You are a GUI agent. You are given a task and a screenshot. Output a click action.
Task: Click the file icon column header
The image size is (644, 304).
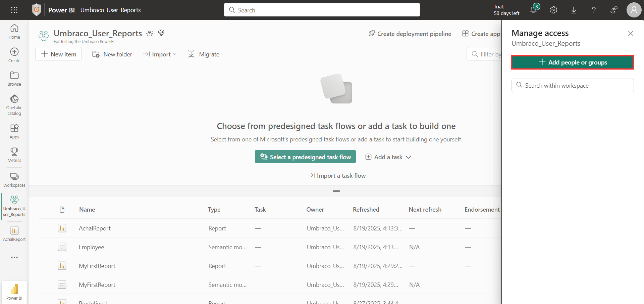(62, 210)
